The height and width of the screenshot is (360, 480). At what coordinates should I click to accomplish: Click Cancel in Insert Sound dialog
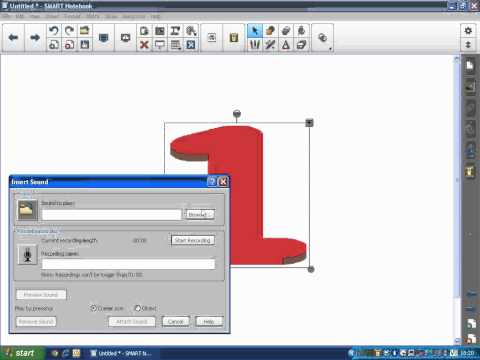tap(176, 321)
